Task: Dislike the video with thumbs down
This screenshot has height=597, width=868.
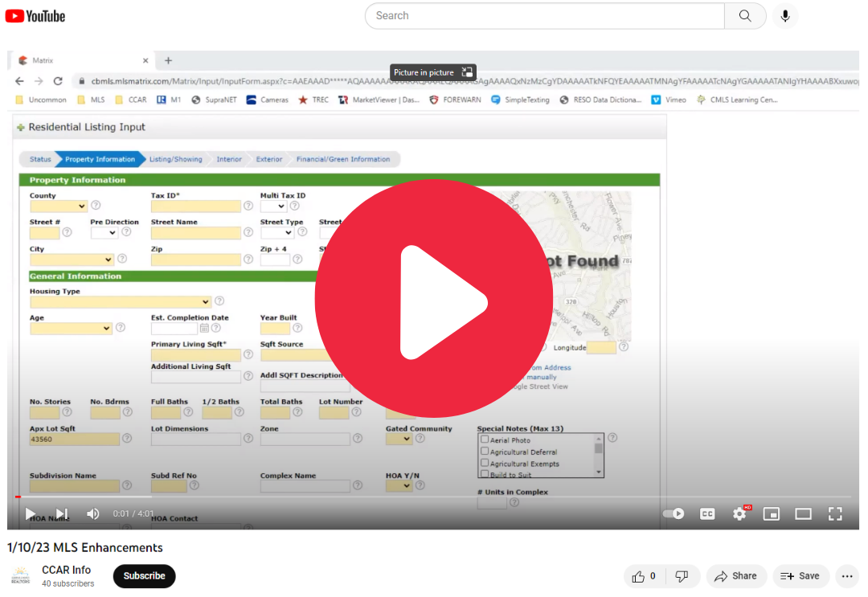Action: [682, 577]
